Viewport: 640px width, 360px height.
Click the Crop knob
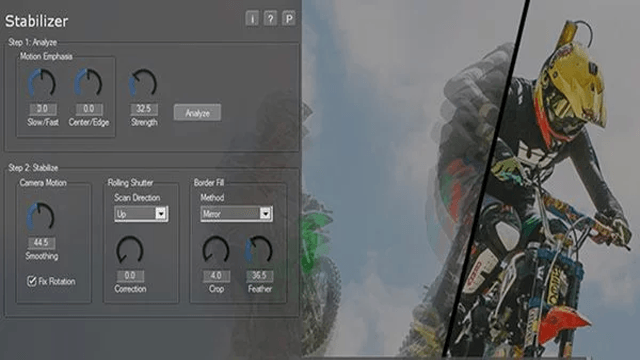coord(216,250)
